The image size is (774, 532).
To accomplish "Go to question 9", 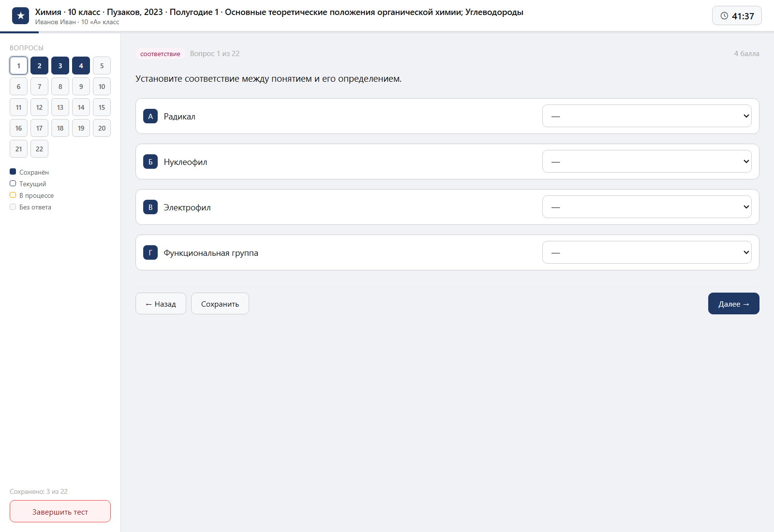I will 81,87.
